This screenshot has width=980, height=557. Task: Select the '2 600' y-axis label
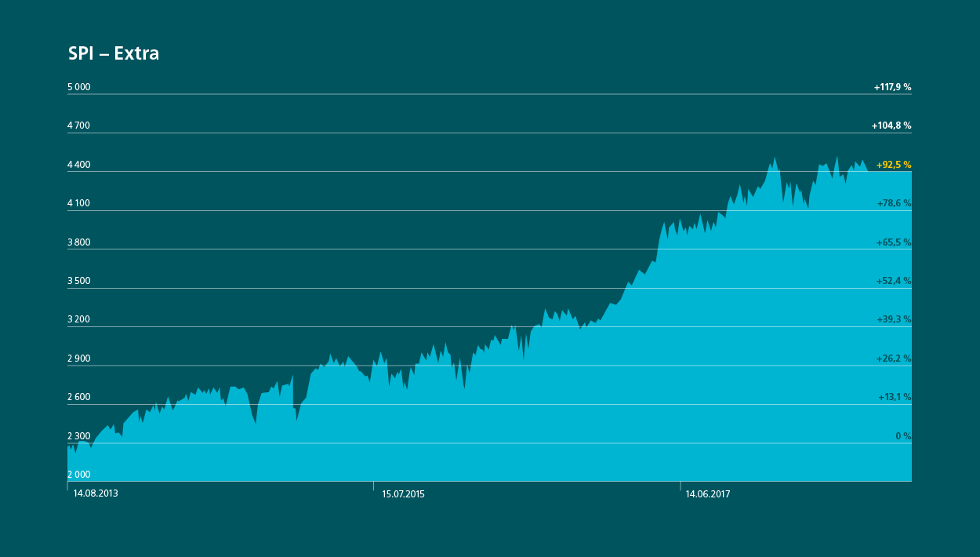click(79, 397)
